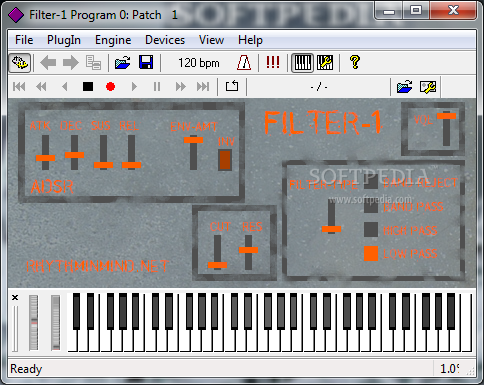This screenshot has width=484, height=385.
Task: Click the DEC slider handle
Action: 74,155
